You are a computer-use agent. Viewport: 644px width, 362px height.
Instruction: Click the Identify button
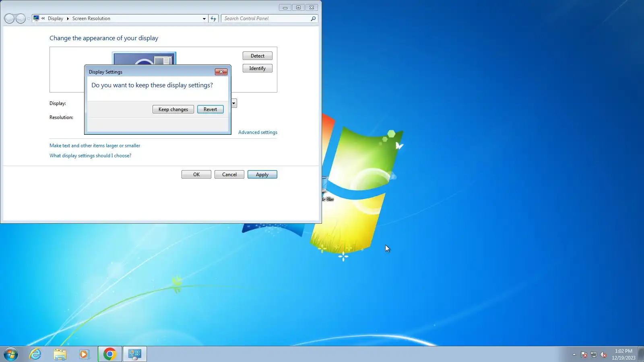coord(258,68)
